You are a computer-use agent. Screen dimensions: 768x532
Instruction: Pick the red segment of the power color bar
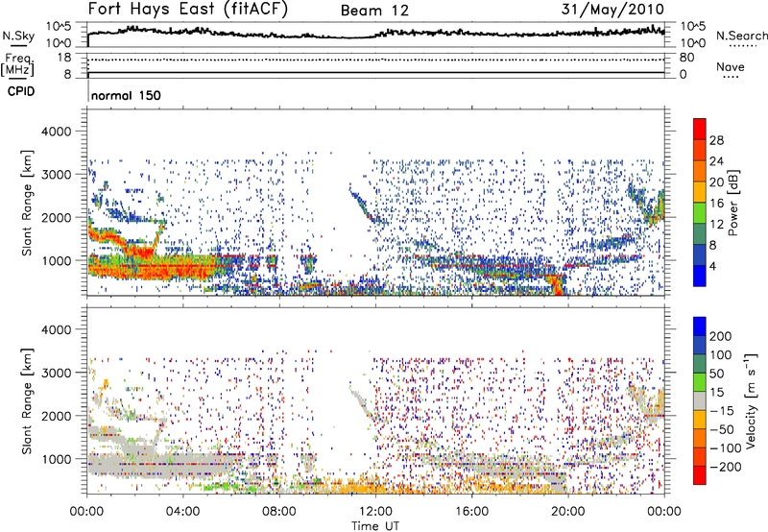[700, 130]
